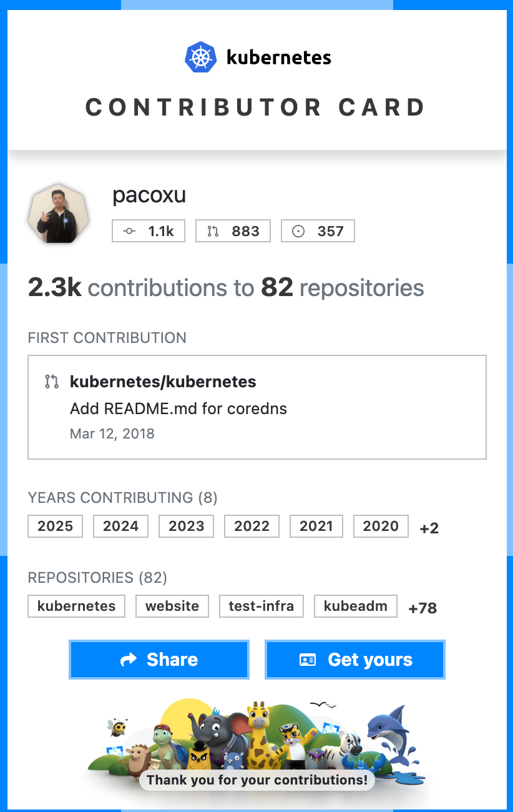Select the website repository chip

[x=172, y=606]
